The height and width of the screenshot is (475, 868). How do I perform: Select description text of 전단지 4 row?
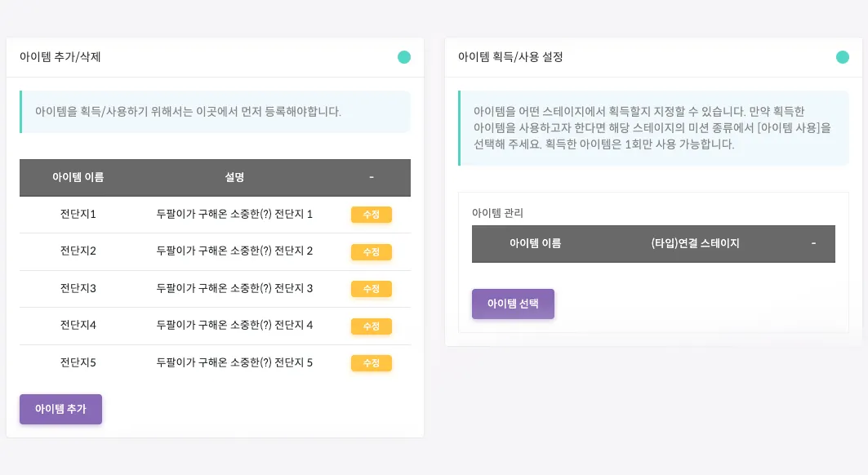[x=234, y=326]
